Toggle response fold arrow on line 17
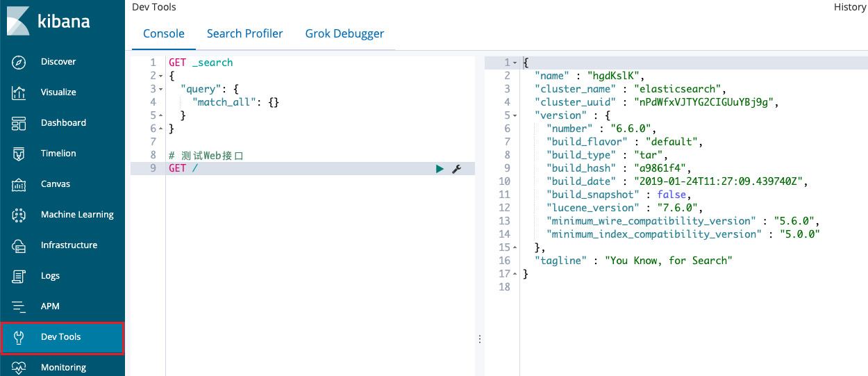868x376 pixels. tap(515, 274)
